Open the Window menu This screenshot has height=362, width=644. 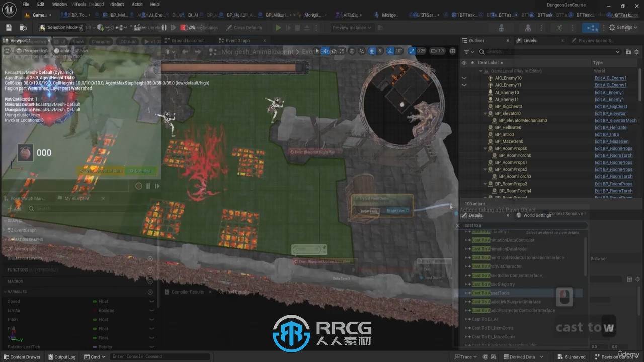coord(59,4)
